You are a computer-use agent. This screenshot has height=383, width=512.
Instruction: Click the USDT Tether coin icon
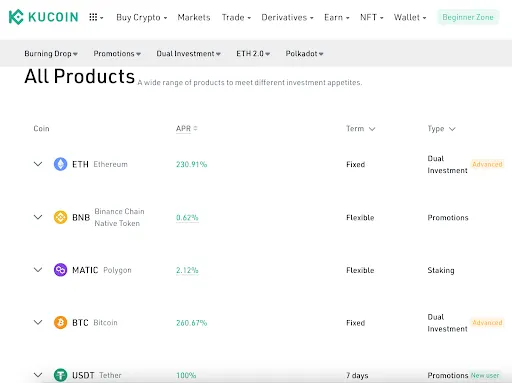60,375
